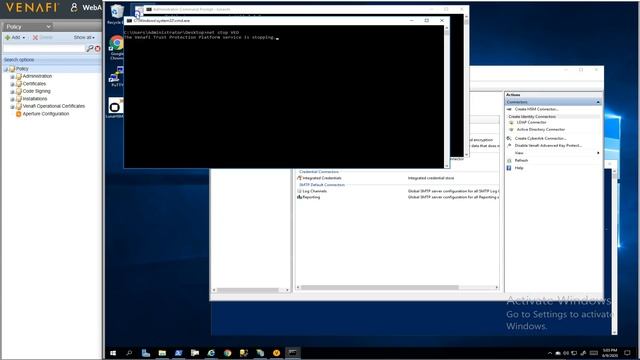Image resolution: width=640 pixels, height=360 pixels.
Task: Collapse the Policy root node
Action: coord(6,69)
